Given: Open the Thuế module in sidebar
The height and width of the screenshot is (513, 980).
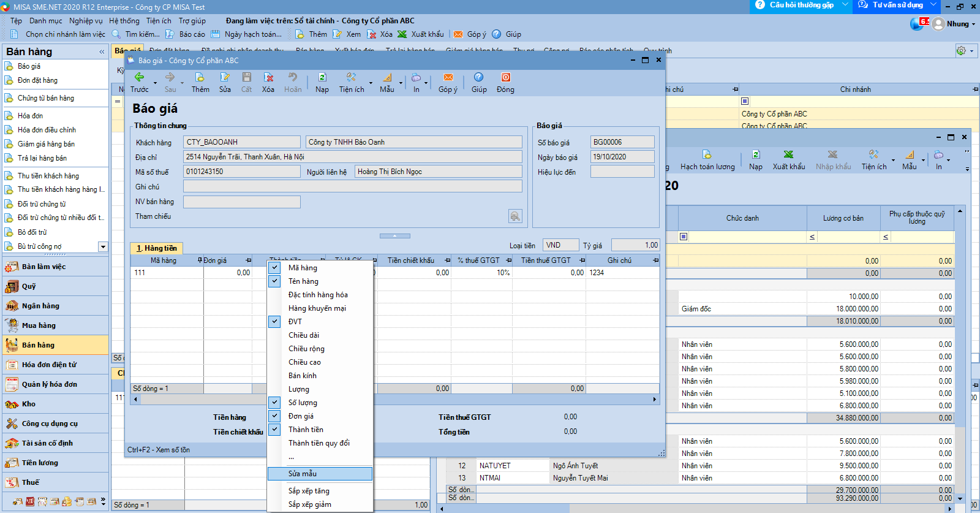Looking at the screenshot, I should 56,482.
